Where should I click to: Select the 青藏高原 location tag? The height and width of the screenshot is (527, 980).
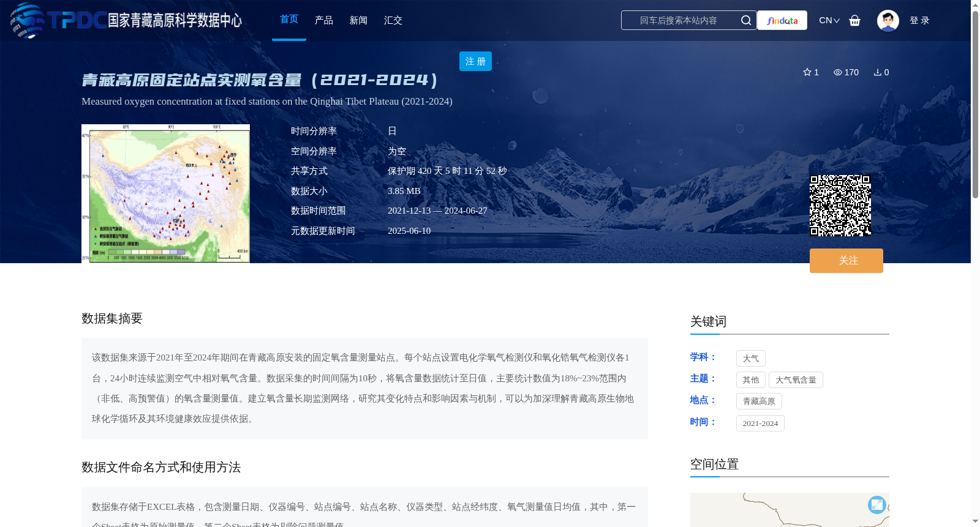click(759, 402)
